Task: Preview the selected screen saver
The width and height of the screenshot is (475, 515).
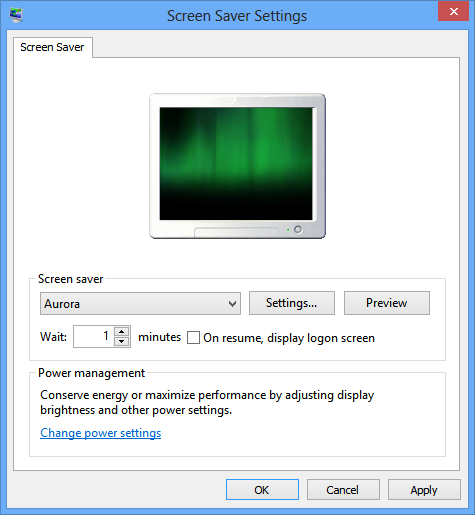Action: 387,303
